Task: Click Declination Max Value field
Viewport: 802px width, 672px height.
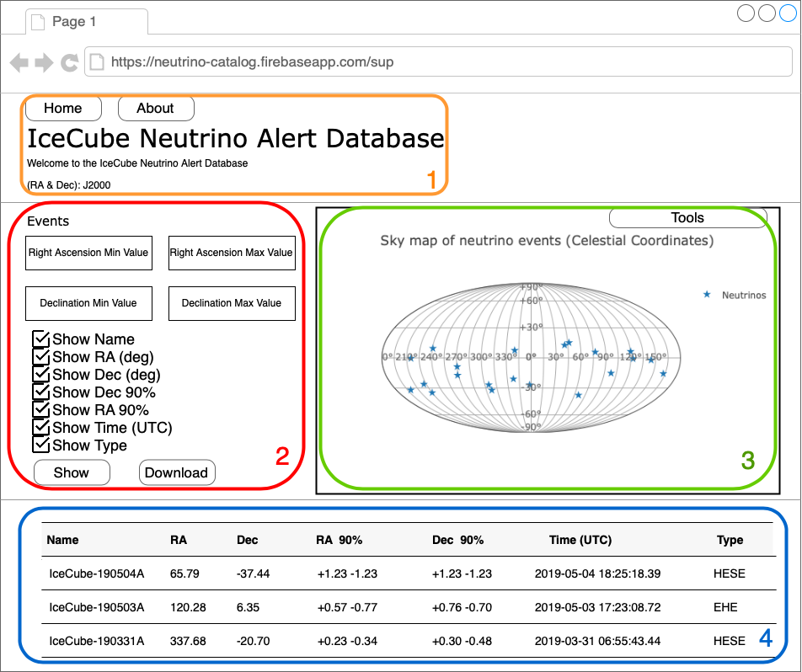Action: 232,303
